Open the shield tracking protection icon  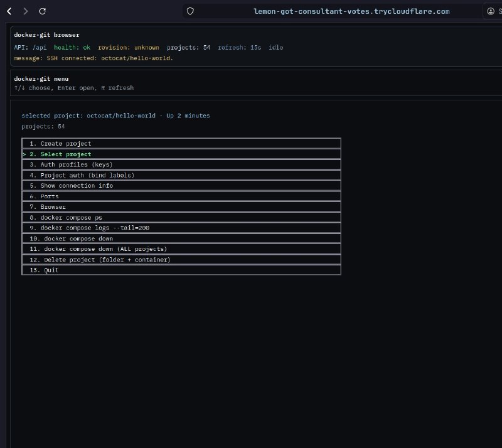(190, 11)
